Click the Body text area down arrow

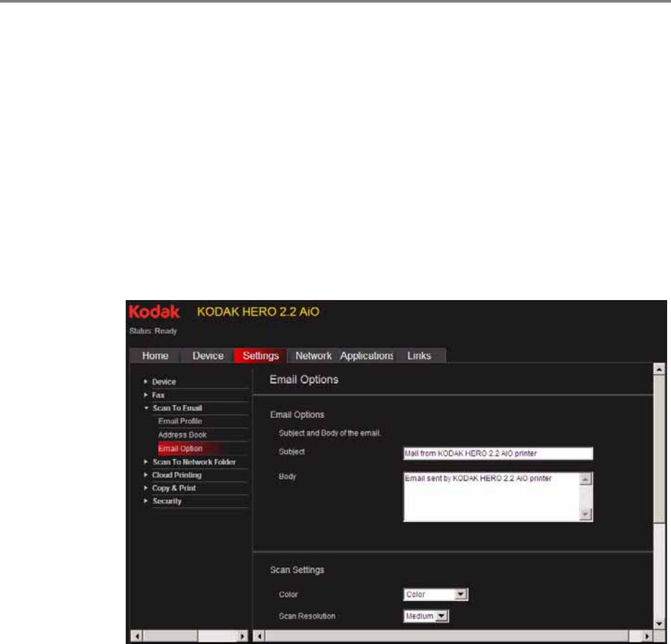click(586, 515)
